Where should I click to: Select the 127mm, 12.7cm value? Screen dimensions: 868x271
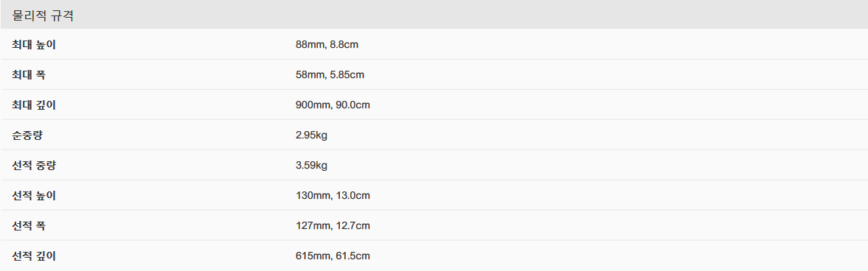point(333,225)
